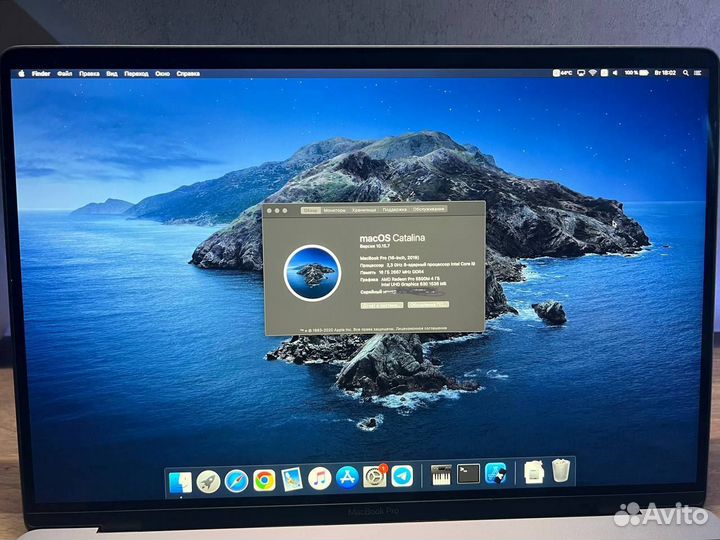The image size is (720, 540).
Task: Open Terminal from the Dock
Action: click(x=468, y=474)
